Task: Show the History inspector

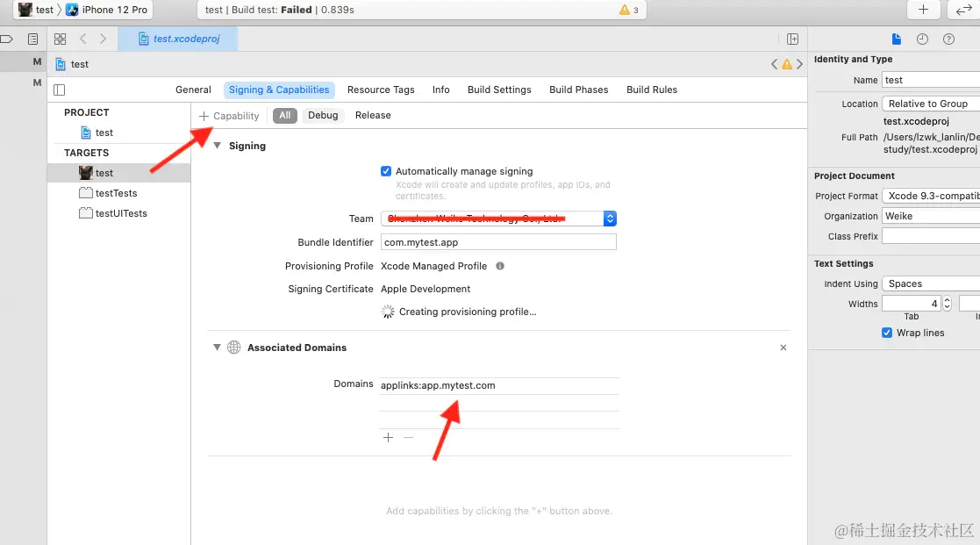Action: click(x=922, y=39)
